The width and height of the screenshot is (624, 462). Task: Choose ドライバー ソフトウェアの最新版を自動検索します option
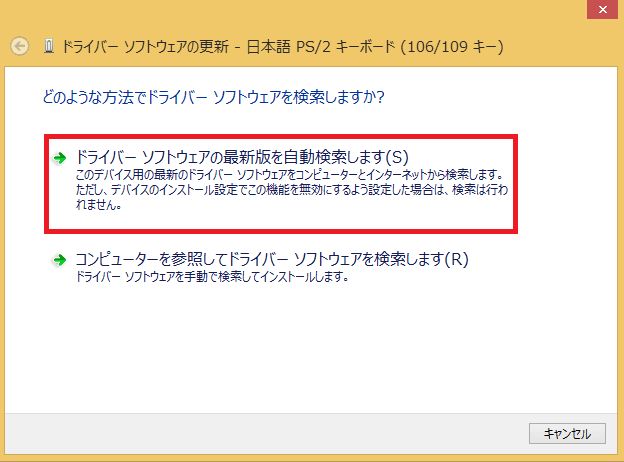[242, 157]
